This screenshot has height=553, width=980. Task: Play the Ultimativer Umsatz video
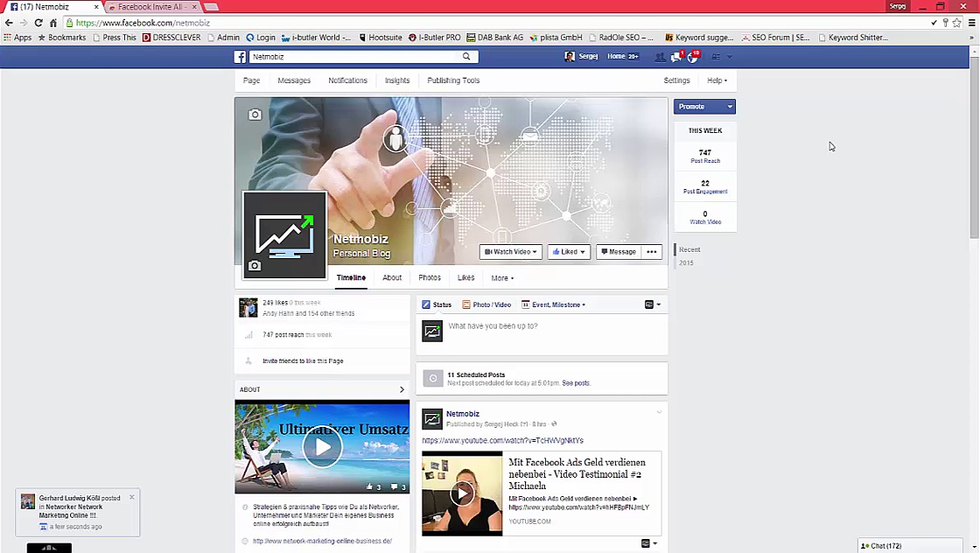pyautogui.click(x=322, y=447)
